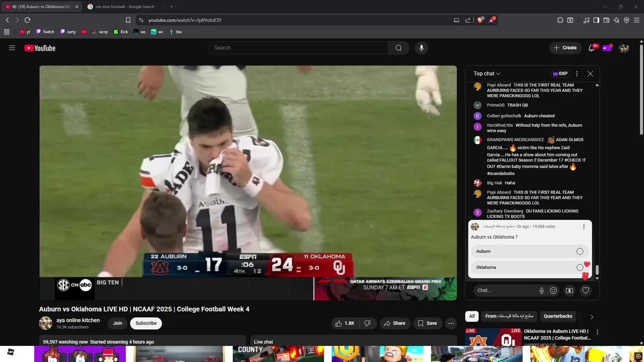
Task: Vote Auburn in the chat poll
Action: click(530, 251)
